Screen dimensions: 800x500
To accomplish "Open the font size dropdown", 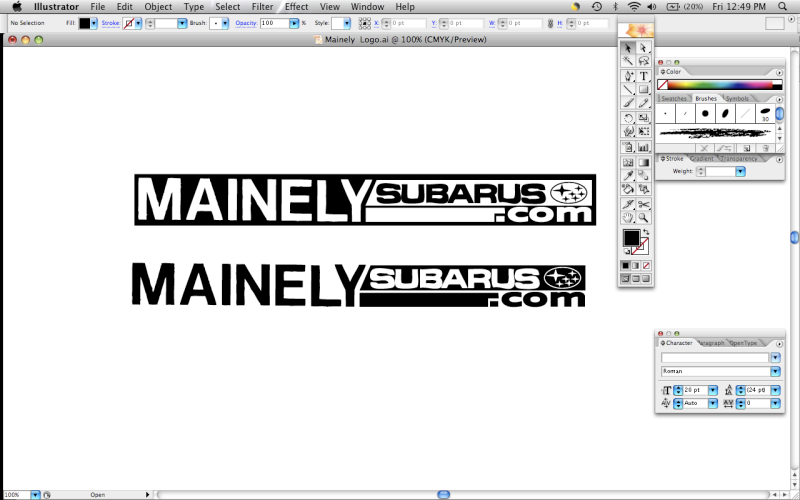I will [712, 390].
